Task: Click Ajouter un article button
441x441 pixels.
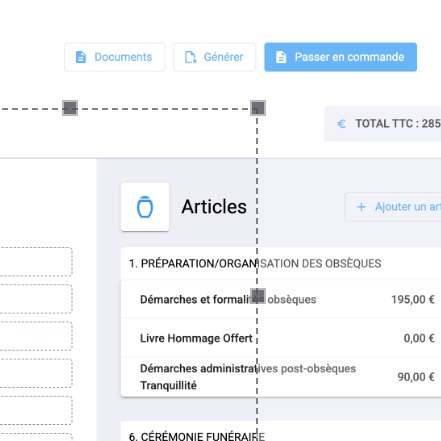Action: click(x=393, y=207)
